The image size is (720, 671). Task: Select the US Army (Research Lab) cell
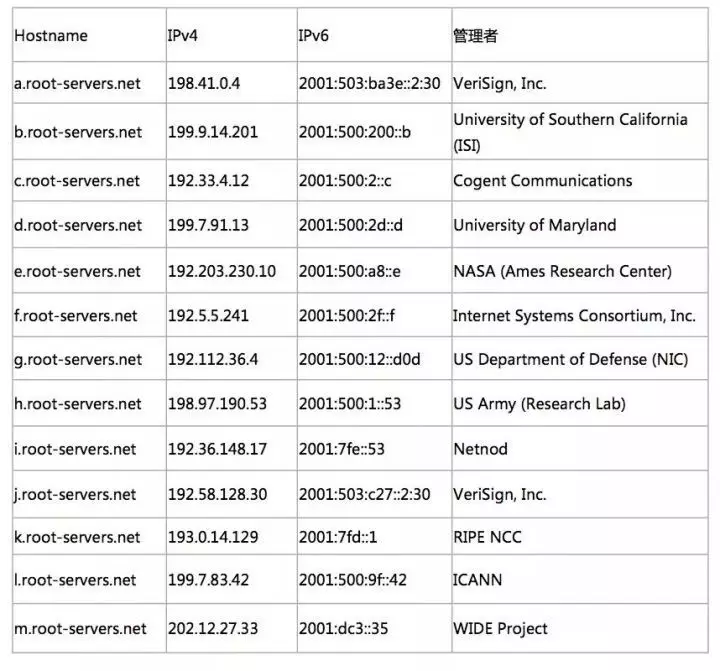539,404
